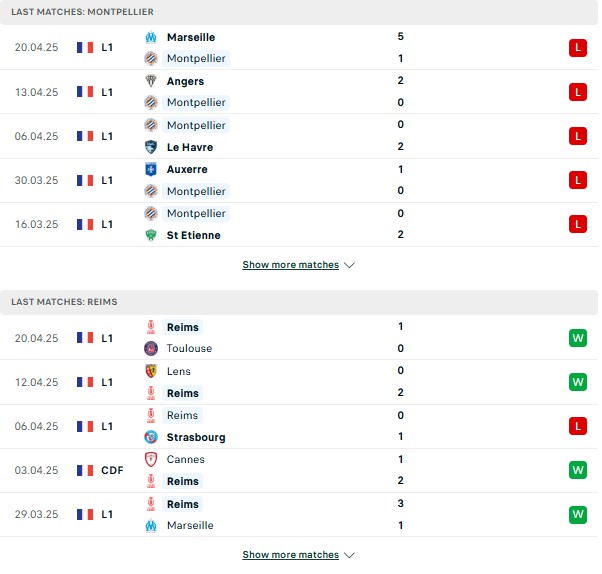
Task: Click the red L badge for Marseille–Montpellier match
Action: point(578,48)
